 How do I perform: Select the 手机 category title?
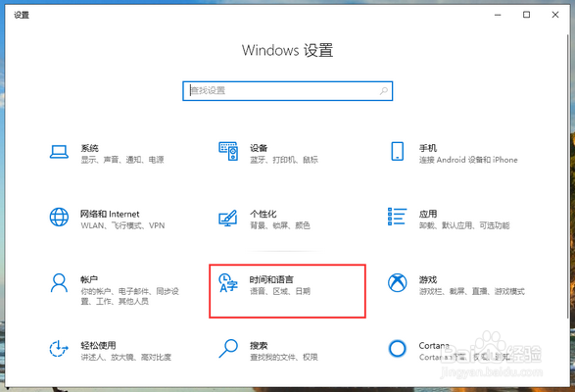[428, 148]
